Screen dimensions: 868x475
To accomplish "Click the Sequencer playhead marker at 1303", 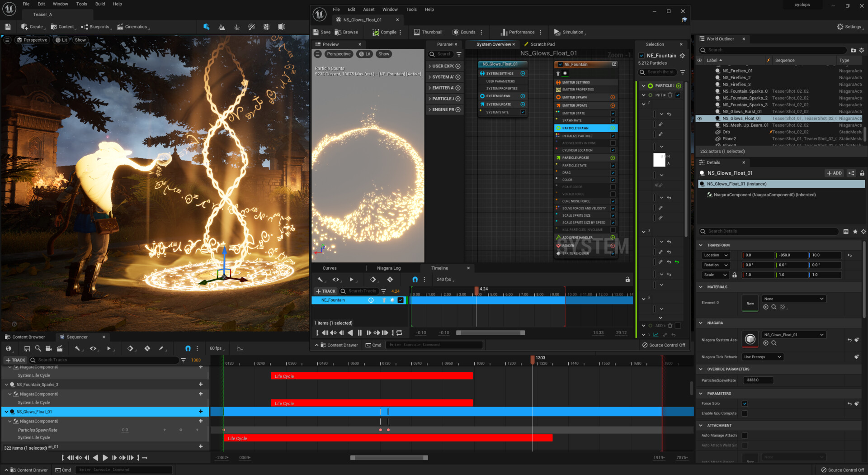I will tap(533, 358).
